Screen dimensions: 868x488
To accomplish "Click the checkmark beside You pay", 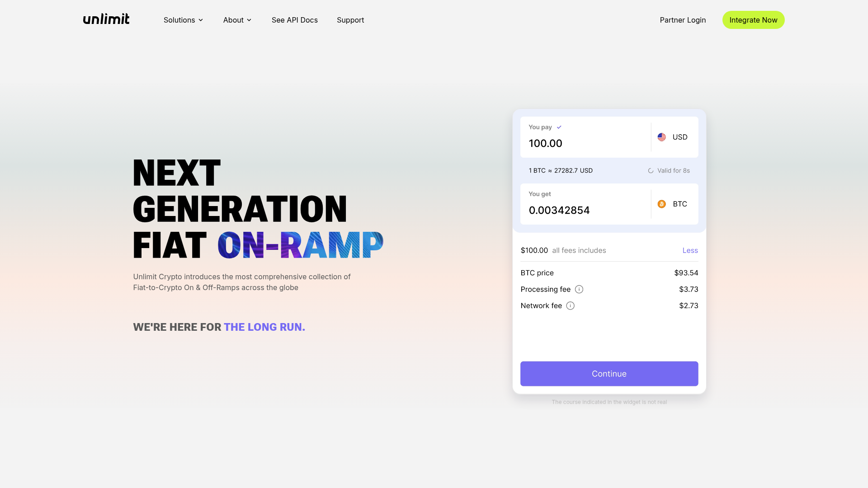I will pos(559,127).
